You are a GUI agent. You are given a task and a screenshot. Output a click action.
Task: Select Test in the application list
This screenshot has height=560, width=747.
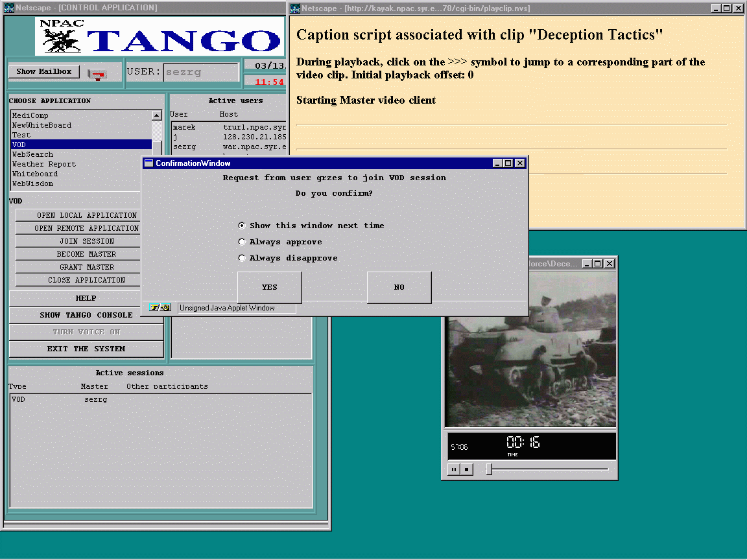(x=81, y=135)
